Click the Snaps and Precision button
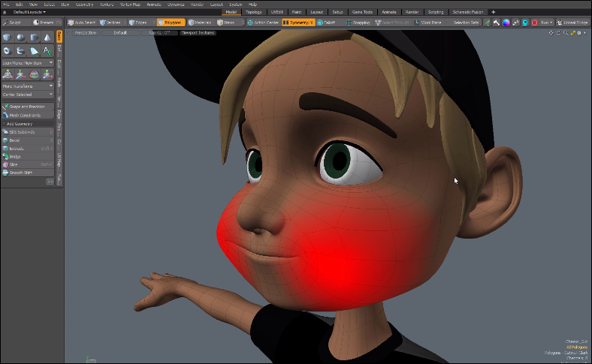Viewport: 592px width, 364px height. pyautogui.click(x=28, y=107)
